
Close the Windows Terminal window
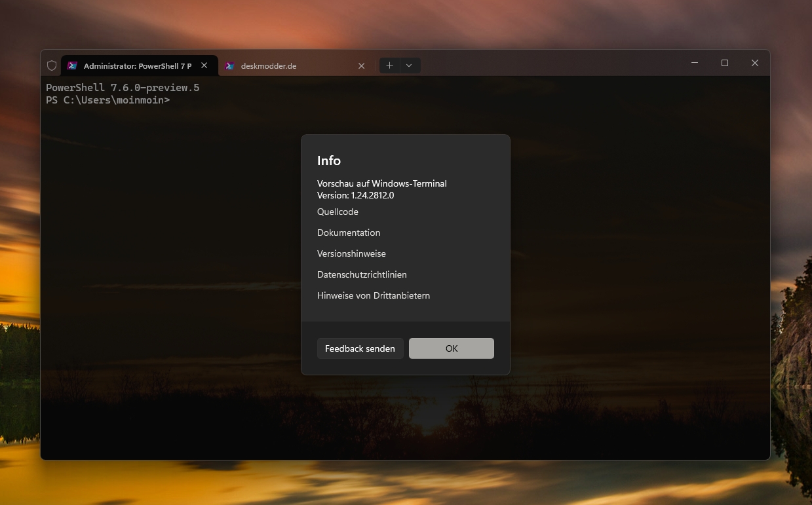(x=755, y=63)
